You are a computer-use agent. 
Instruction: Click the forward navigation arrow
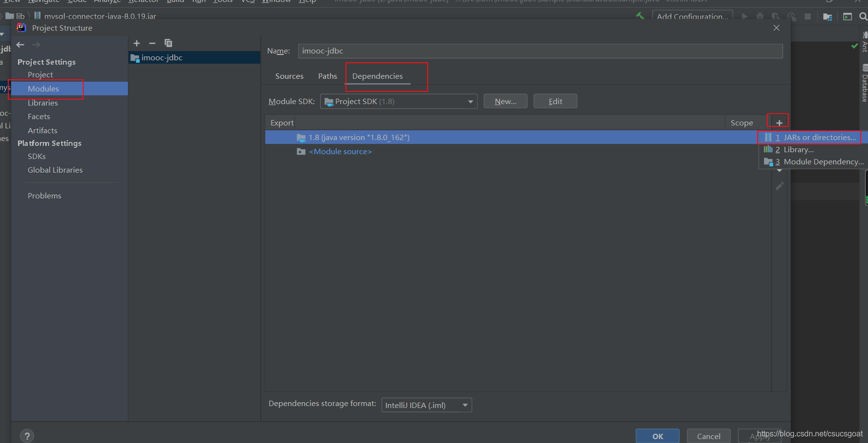[x=36, y=45]
